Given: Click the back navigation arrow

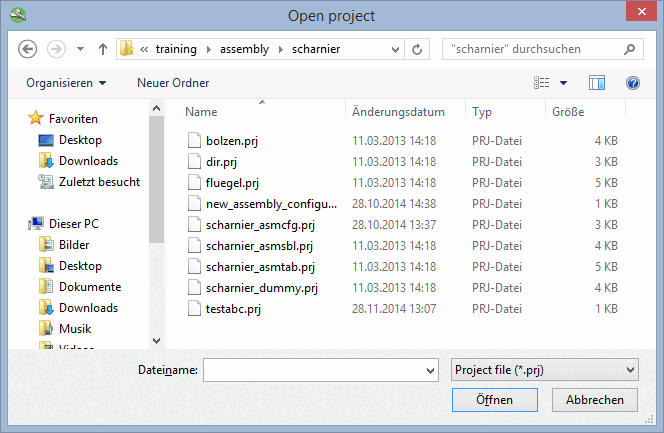Looking at the screenshot, I should [28, 48].
